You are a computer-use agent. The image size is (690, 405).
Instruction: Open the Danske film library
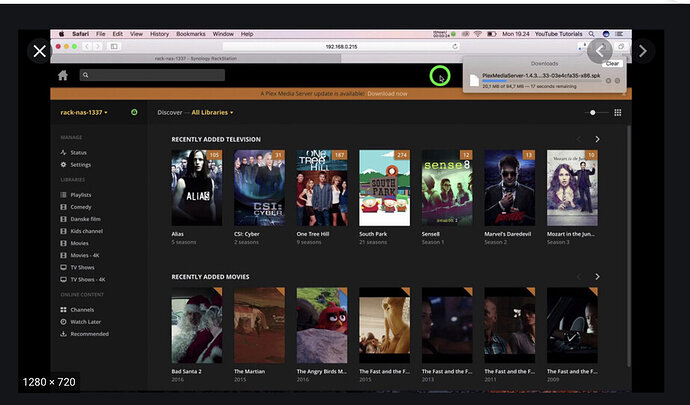[80, 219]
